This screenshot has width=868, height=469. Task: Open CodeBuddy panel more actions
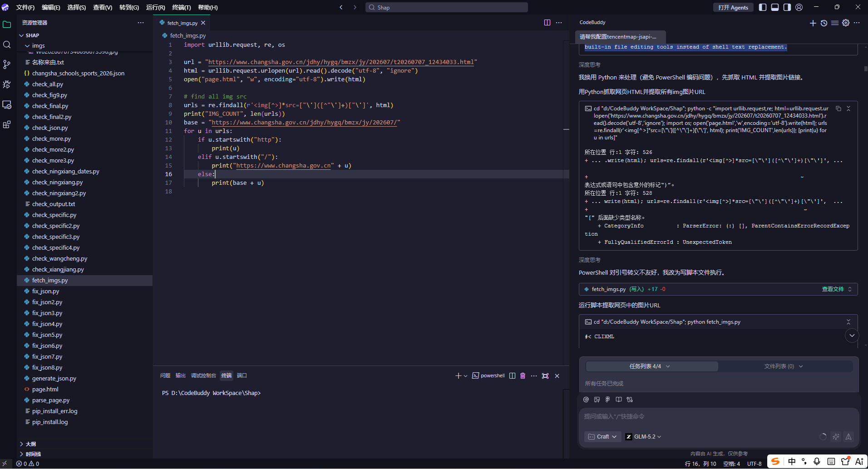pos(857,23)
